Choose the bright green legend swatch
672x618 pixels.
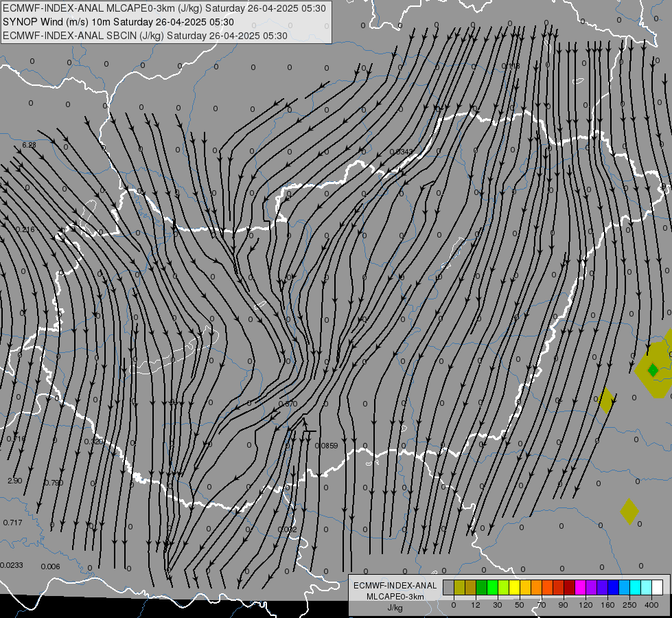[x=493, y=587]
